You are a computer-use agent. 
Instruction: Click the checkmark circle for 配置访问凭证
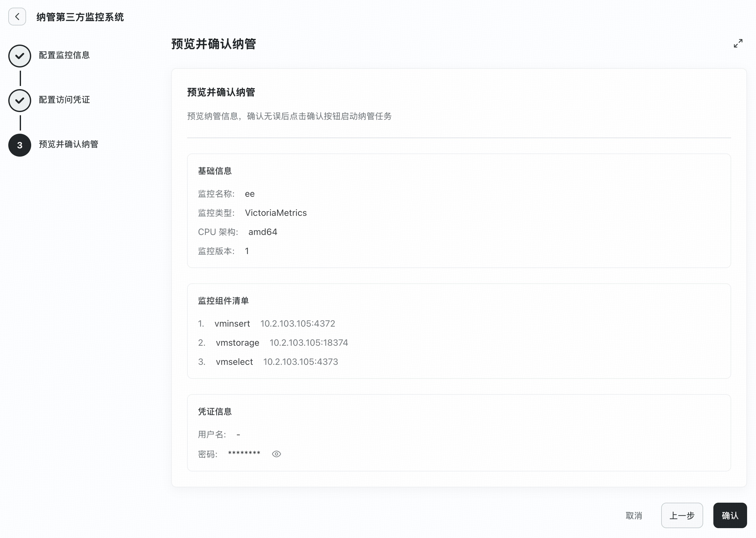pos(20,100)
